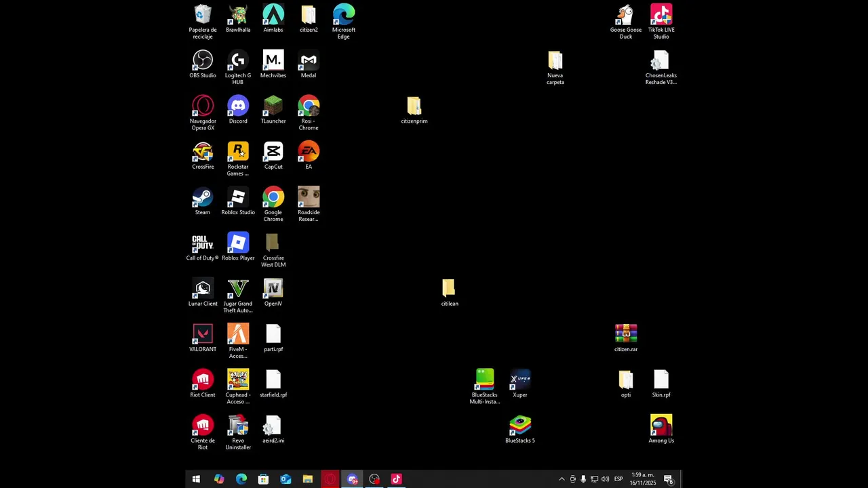The width and height of the screenshot is (868, 488).
Task: Select the Roblox Player shortcut
Action: tap(238, 247)
